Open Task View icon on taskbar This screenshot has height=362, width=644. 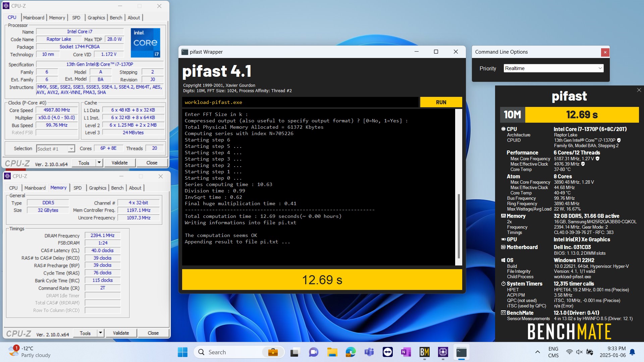[295, 352]
